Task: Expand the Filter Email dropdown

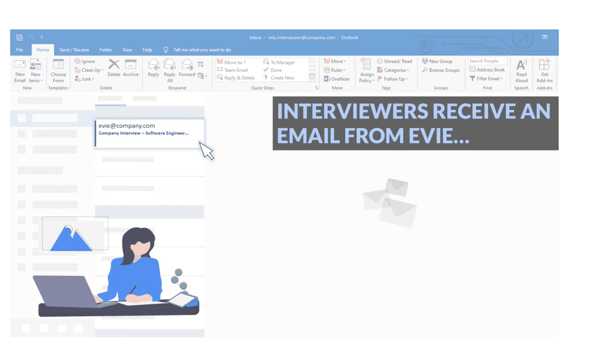Action: point(486,79)
